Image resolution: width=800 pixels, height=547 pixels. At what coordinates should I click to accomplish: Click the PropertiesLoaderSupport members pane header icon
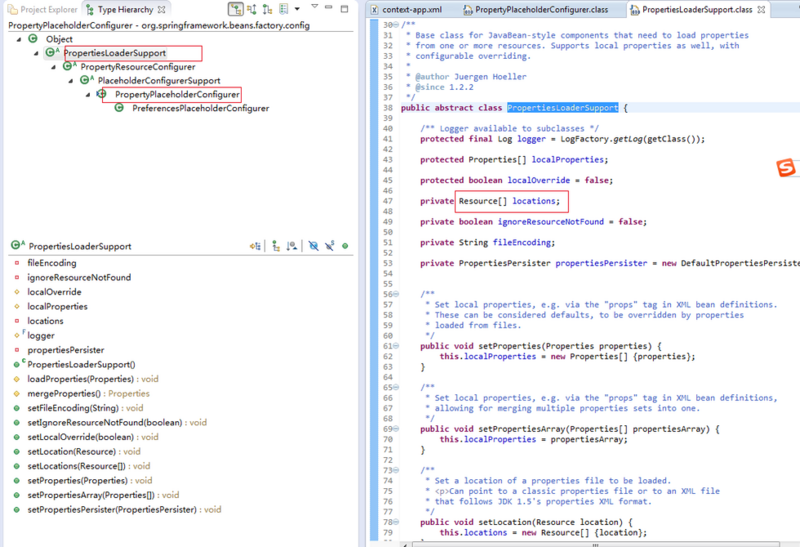17,245
